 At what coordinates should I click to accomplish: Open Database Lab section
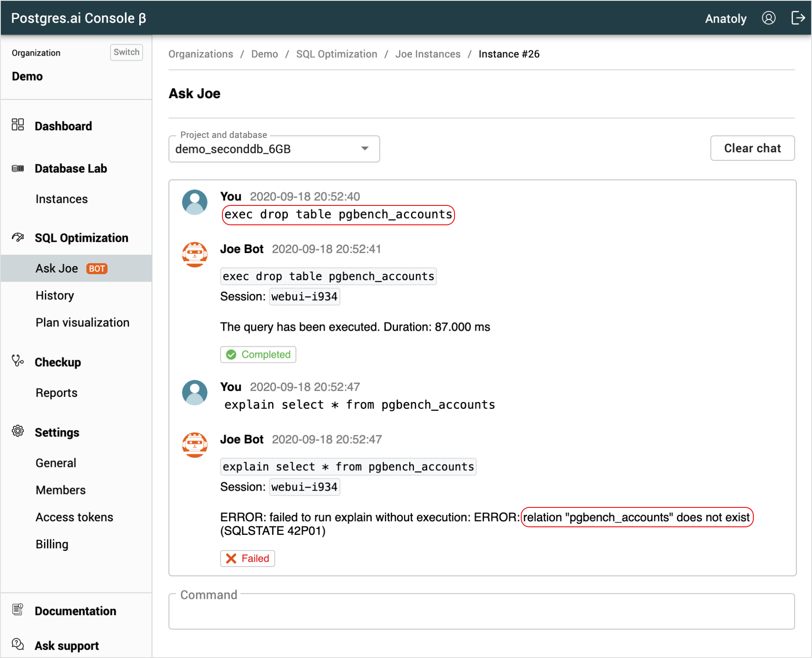pyautogui.click(x=71, y=169)
